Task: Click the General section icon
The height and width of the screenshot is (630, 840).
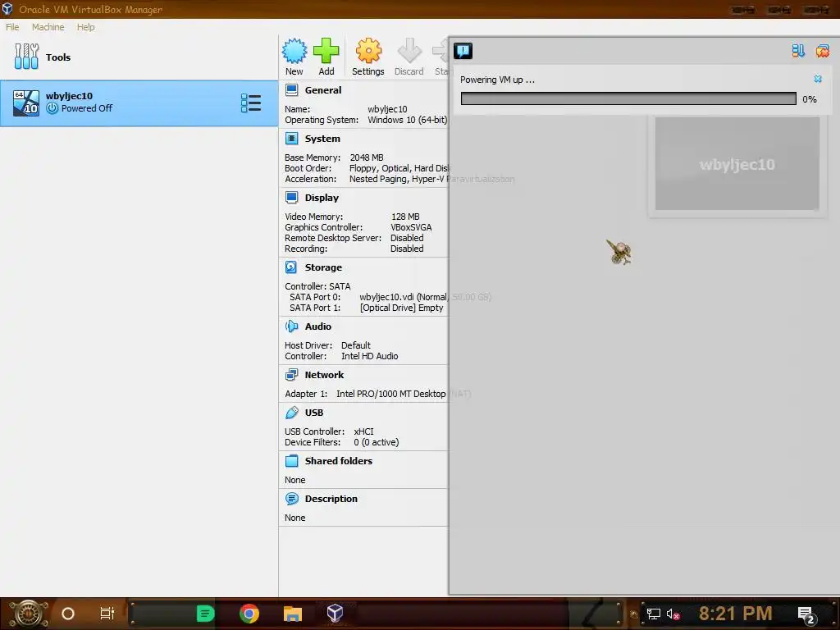Action: [x=291, y=90]
